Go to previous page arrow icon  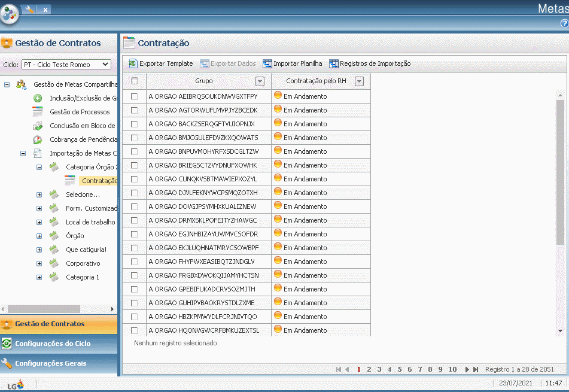(x=347, y=369)
